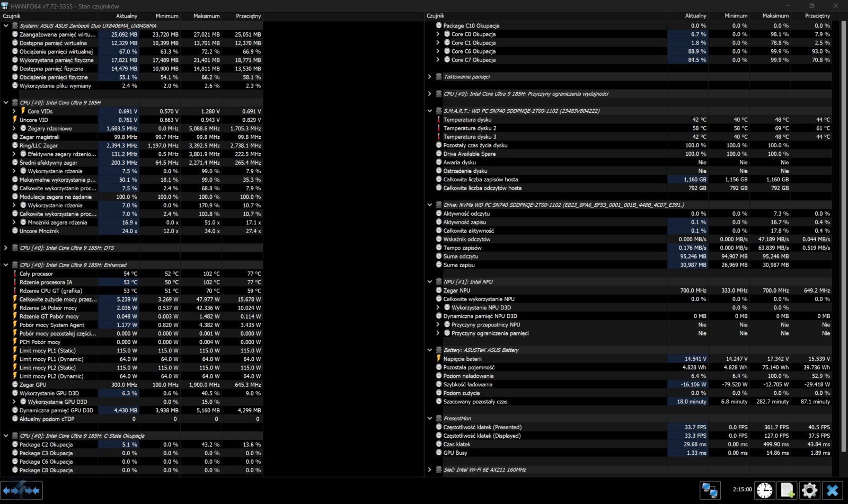Reset the clock timer icon
This screenshot has width=848, height=504.
[x=764, y=490]
